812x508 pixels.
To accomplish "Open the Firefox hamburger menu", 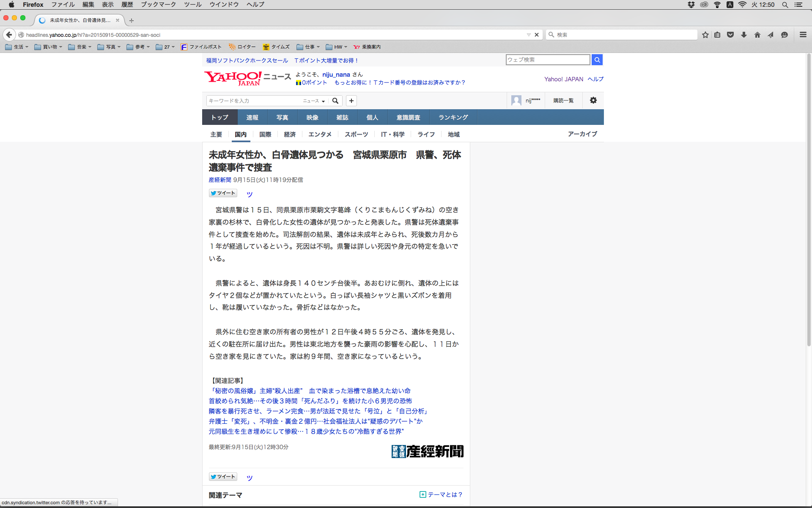I will (x=803, y=35).
